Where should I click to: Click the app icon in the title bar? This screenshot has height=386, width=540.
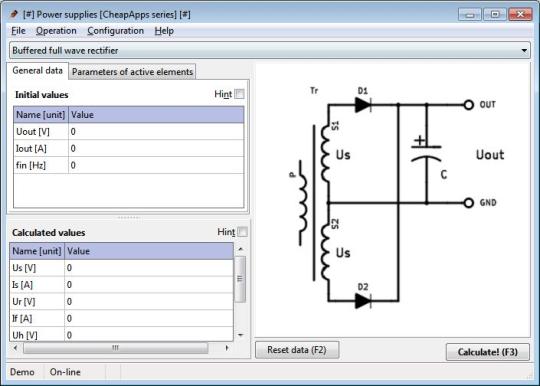pyautogui.click(x=13, y=14)
